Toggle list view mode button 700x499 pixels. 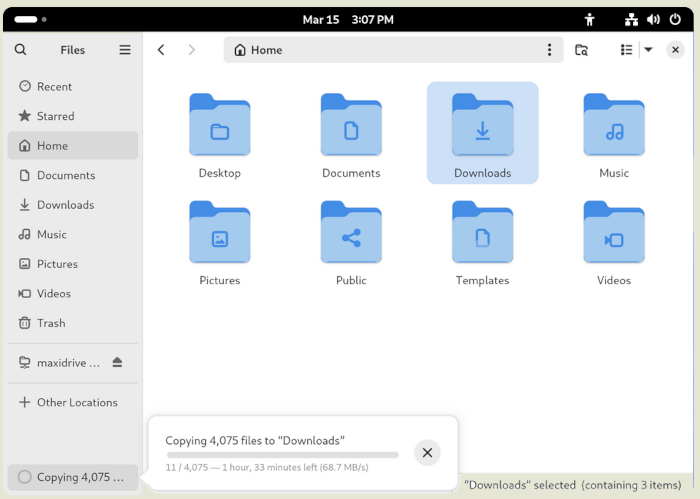626,50
